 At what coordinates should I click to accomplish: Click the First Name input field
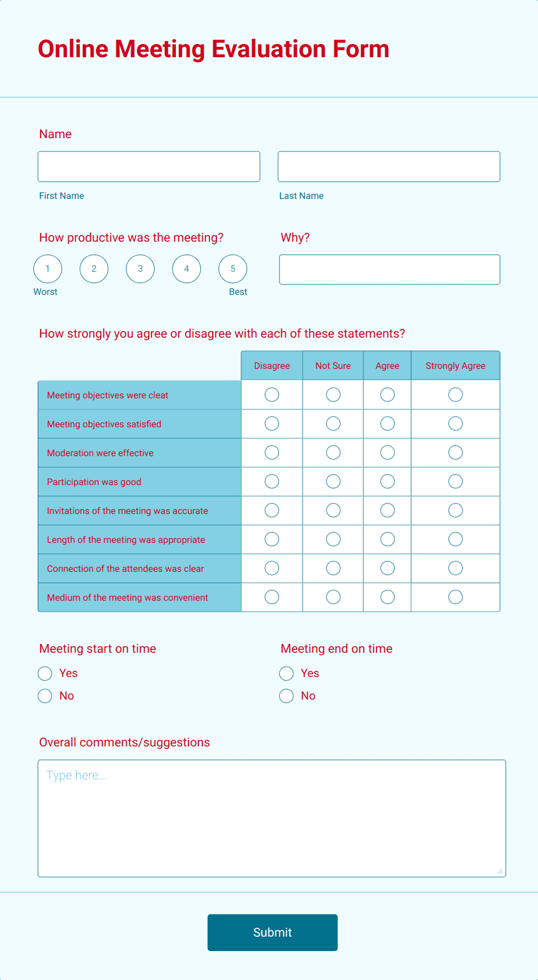click(149, 166)
